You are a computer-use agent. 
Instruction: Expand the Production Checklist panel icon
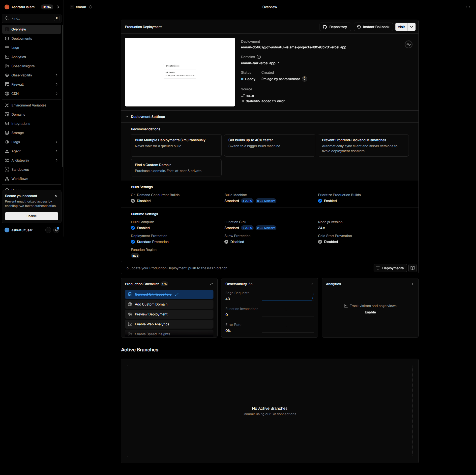(x=211, y=284)
